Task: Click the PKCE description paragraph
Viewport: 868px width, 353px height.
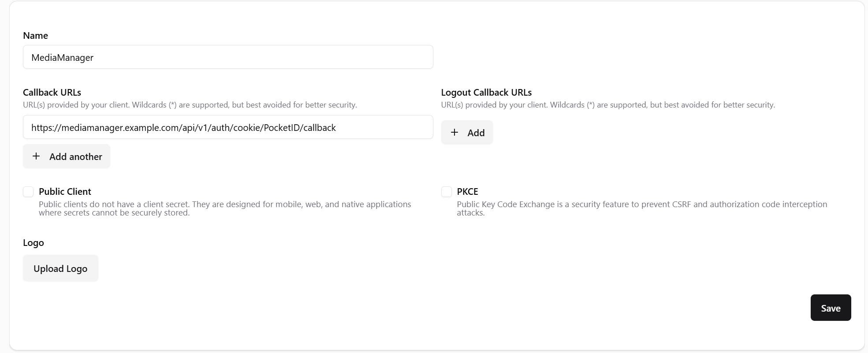Action: (641, 208)
